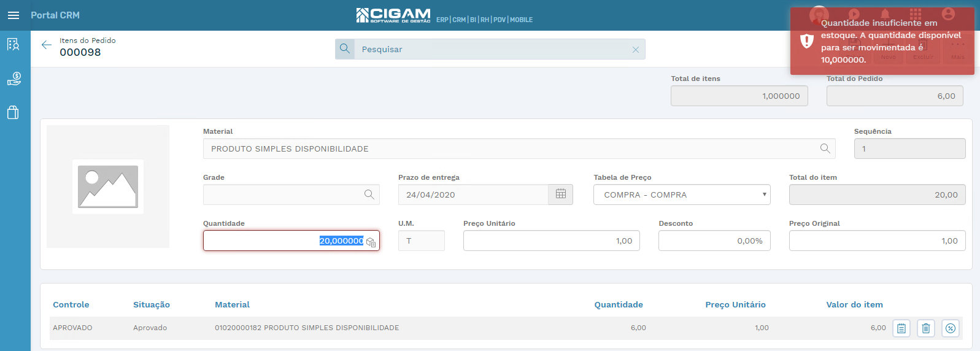Open the hand-with-coin sales icon in sidebar
Screen dimensions: 980x351
[14, 79]
